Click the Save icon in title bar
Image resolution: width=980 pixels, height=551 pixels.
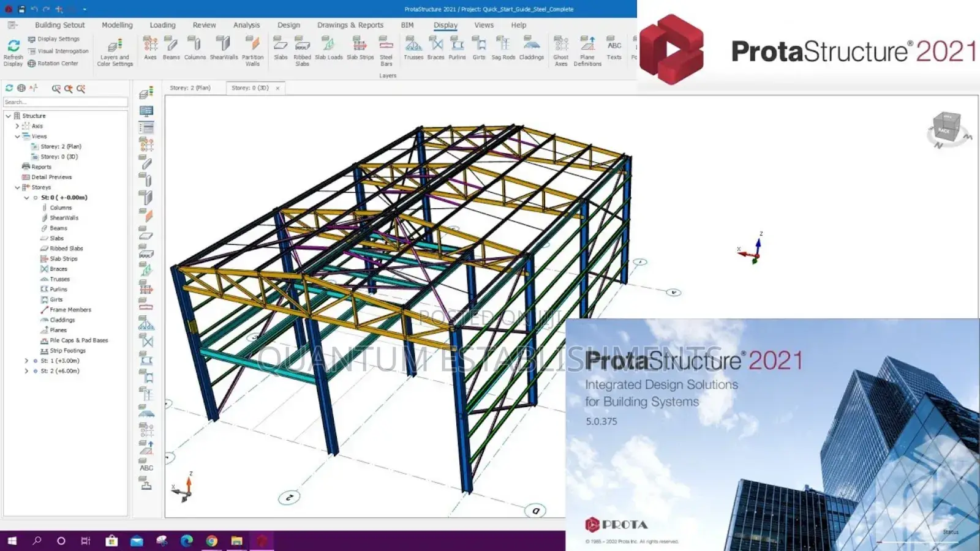coord(21,9)
